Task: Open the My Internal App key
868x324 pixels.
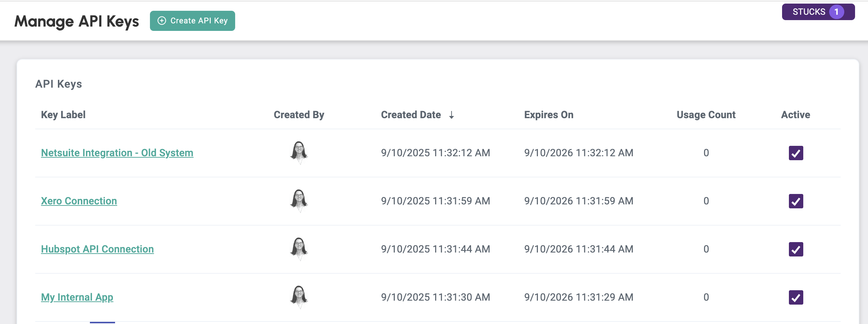Action: (77, 297)
